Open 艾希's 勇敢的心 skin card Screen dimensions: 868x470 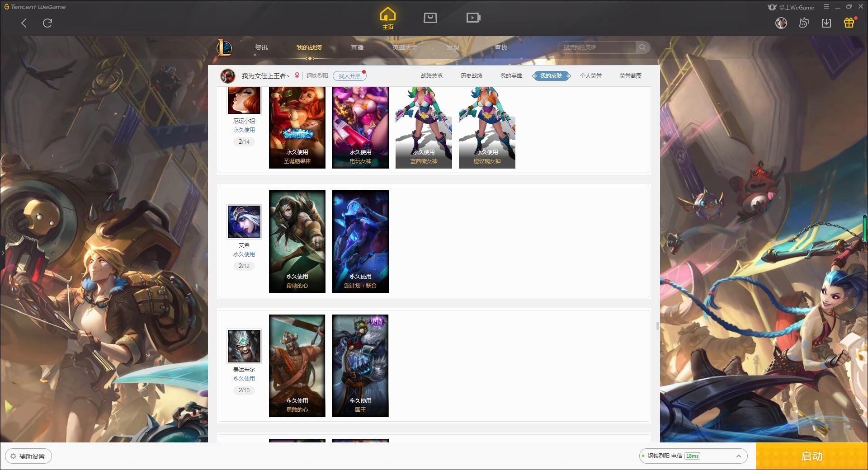point(297,241)
